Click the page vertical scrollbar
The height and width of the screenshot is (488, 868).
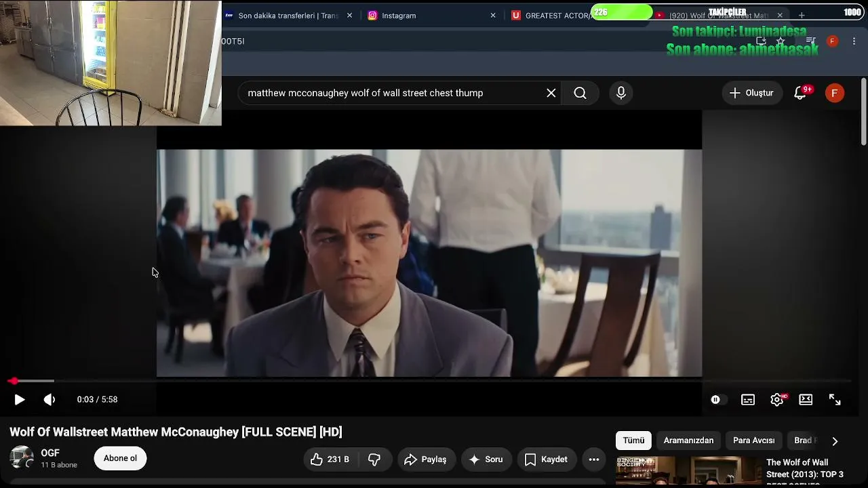pos(863,112)
